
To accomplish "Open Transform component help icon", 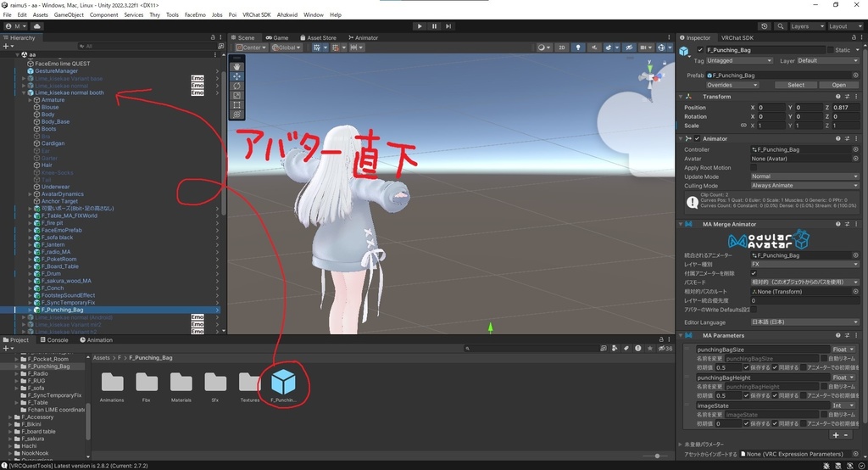I will click(838, 97).
